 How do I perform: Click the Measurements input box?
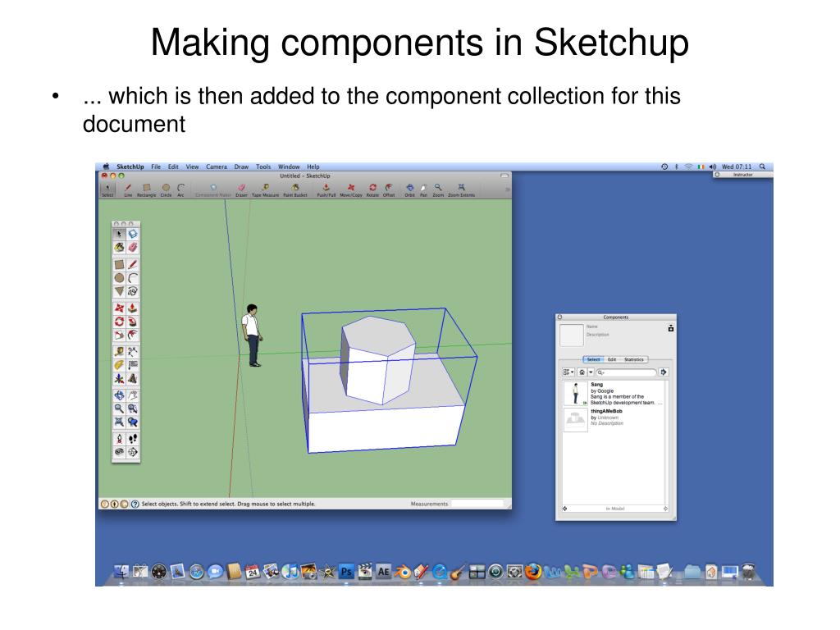(x=477, y=504)
